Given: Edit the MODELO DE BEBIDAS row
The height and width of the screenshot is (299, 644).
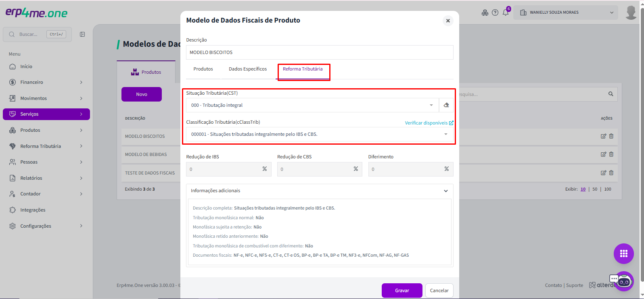Looking at the screenshot, I should tap(603, 154).
